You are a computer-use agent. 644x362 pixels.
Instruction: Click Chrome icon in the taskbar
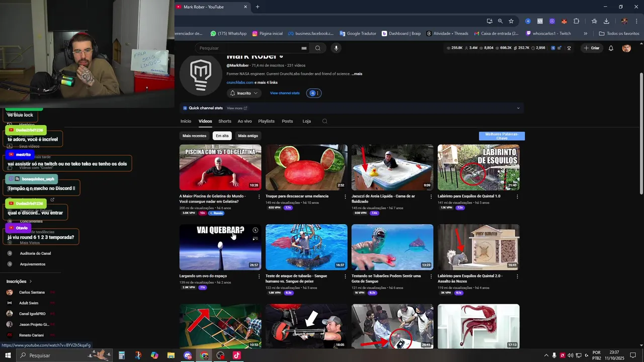tap(204, 355)
